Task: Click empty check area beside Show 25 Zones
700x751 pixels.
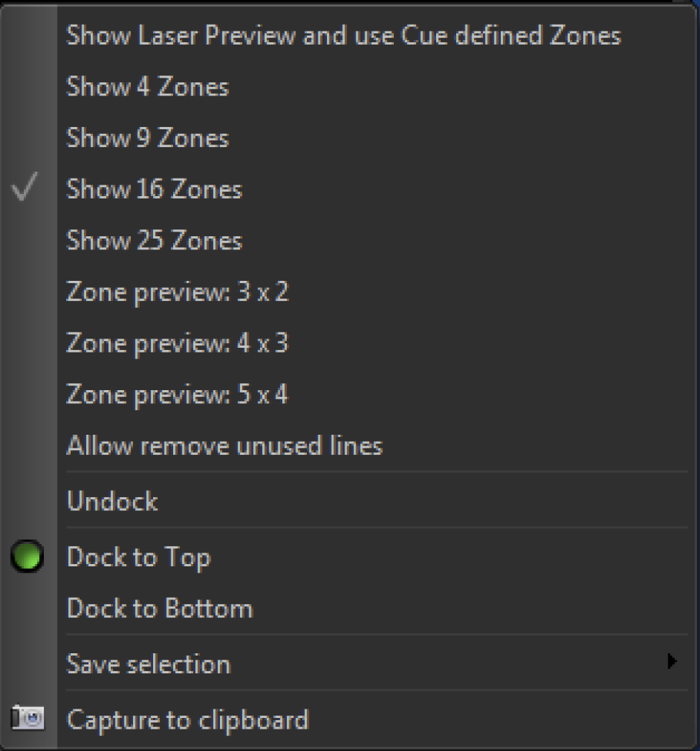Action: 28,240
